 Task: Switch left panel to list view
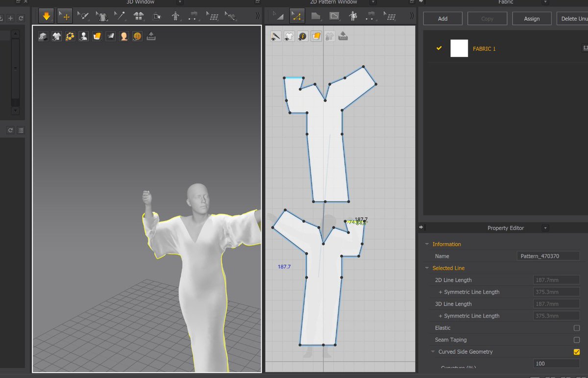point(21,130)
